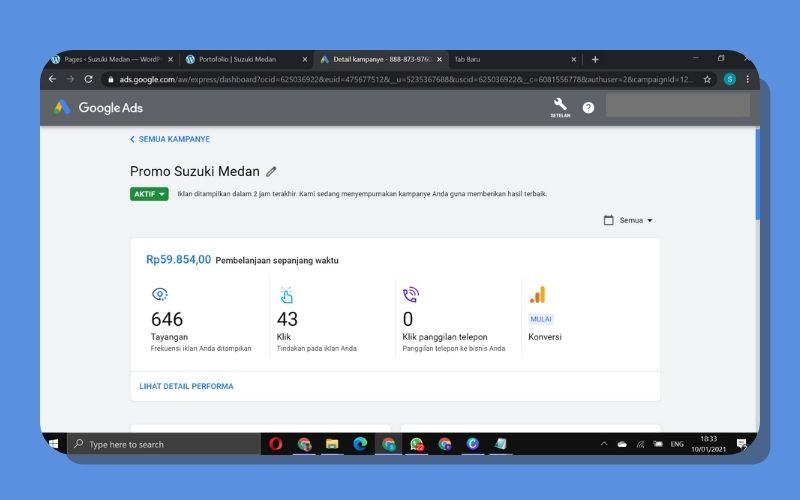Screen dimensions: 800x500
Task: Launch Opera from the taskbar
Action: coord(276,444)
